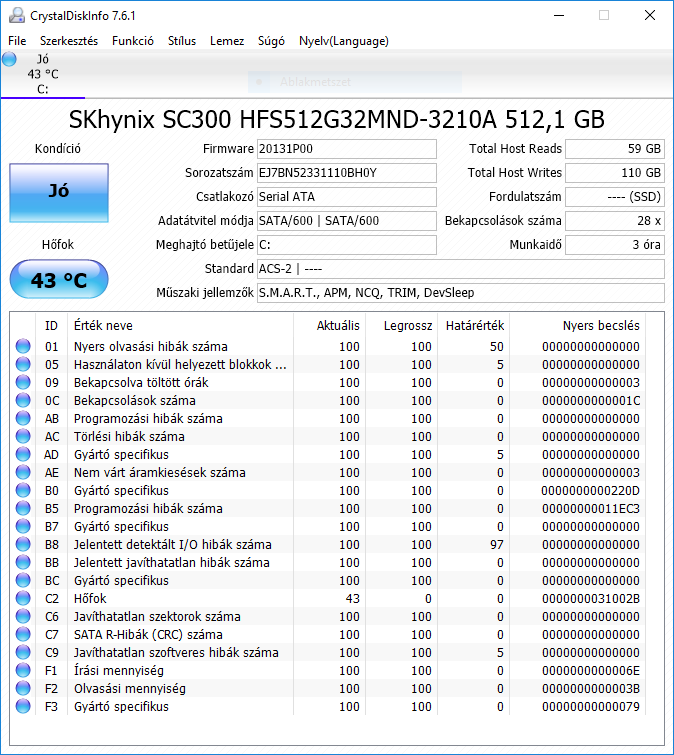
Task: Click status icon for row C9 szoftveres hibák
Action: click(x=23, y=652)
